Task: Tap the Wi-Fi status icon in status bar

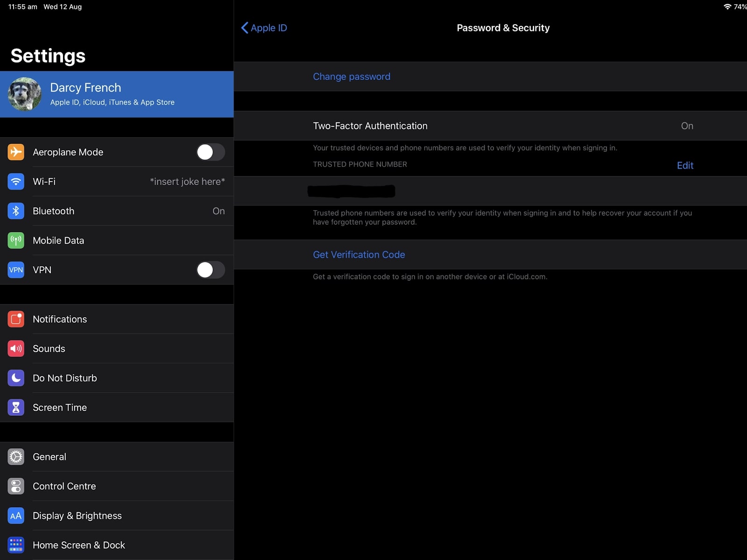Action: (727, 7)
